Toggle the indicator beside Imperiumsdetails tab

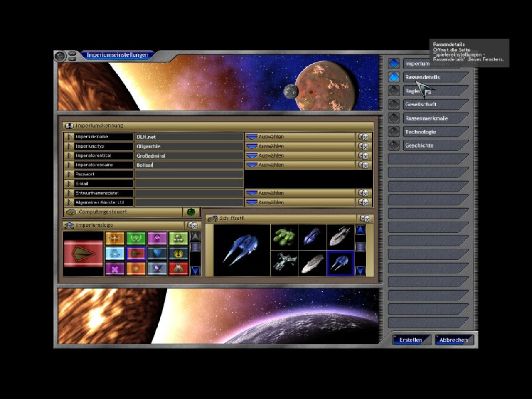pos(394,64)
